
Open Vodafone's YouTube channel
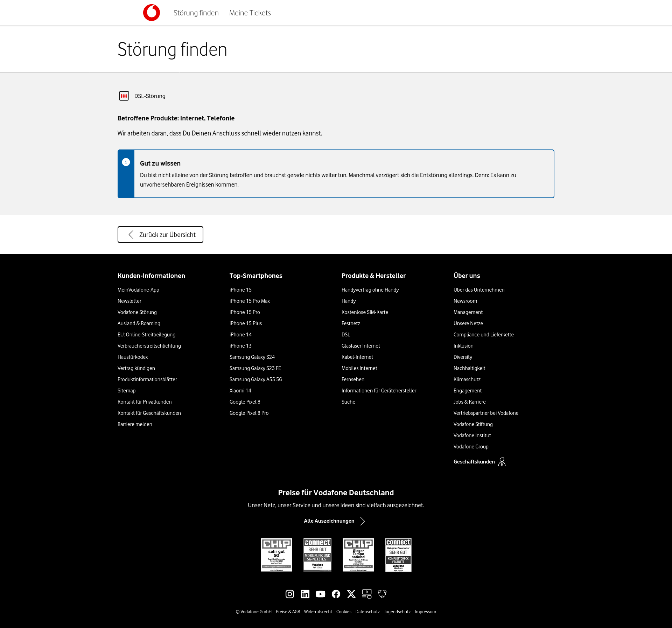(x=321, y=594)
